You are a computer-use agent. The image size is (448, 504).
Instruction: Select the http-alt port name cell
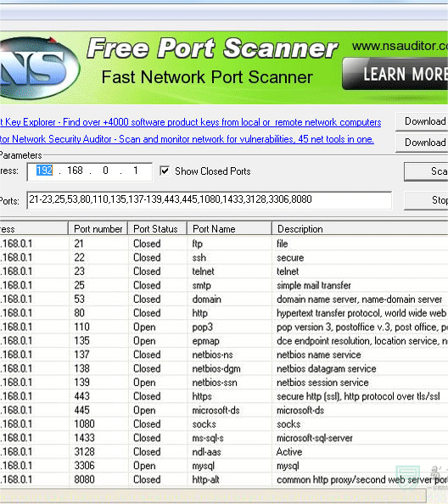pyautogui.click(x=205, y=480)
